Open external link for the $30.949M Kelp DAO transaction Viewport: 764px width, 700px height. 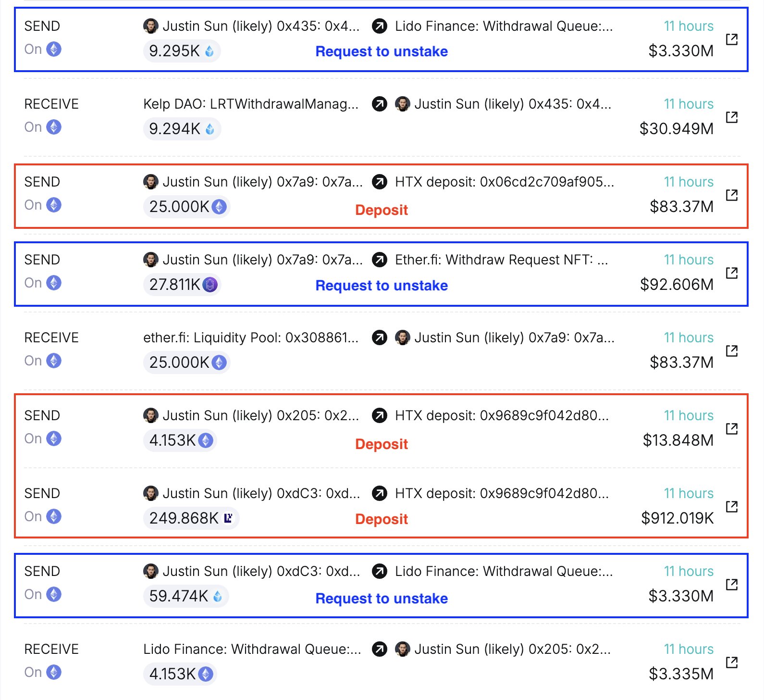[731, 117]
